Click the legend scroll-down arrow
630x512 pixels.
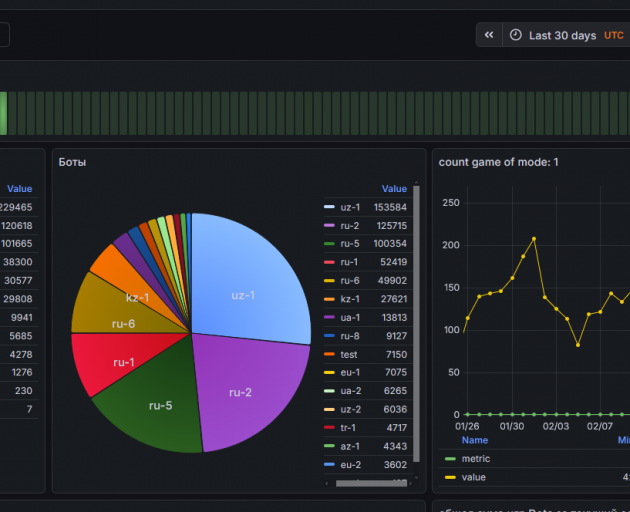pos(416,477)
